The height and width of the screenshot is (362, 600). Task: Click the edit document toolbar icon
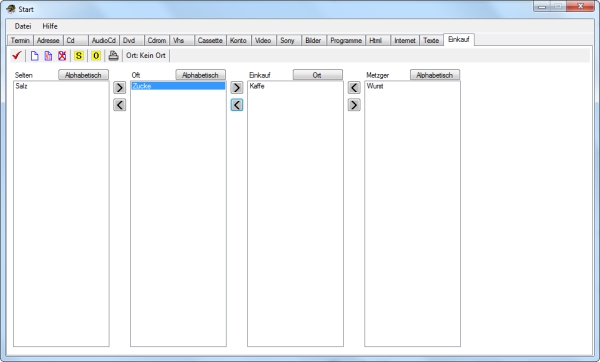[x=48, y=55]
